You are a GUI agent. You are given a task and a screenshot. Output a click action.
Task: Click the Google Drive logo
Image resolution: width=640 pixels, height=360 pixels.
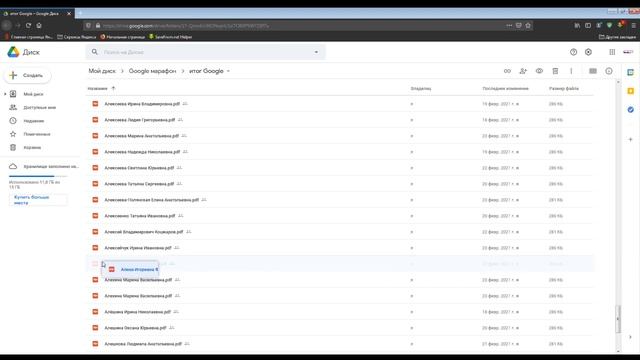click(x=13, y=52)
